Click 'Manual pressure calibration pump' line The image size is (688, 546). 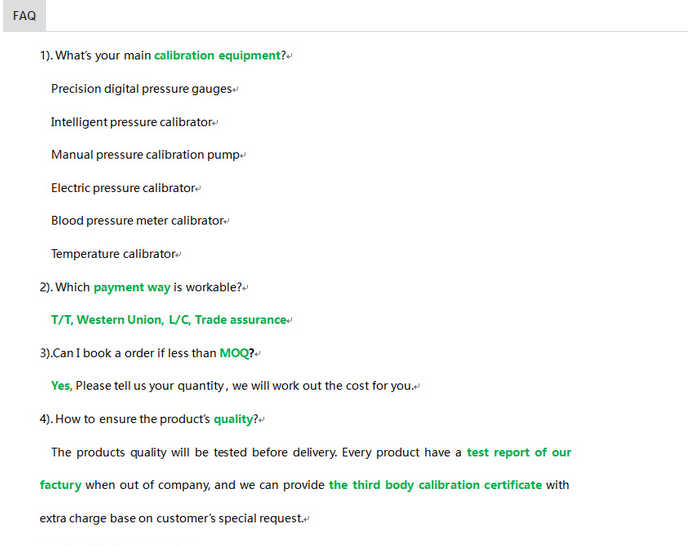click(145, 155)
